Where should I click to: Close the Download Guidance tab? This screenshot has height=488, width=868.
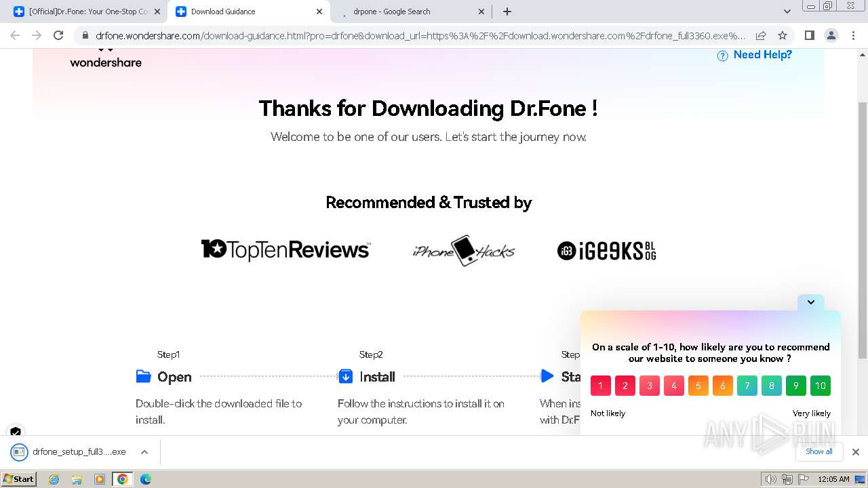click(x=319, y=12)
